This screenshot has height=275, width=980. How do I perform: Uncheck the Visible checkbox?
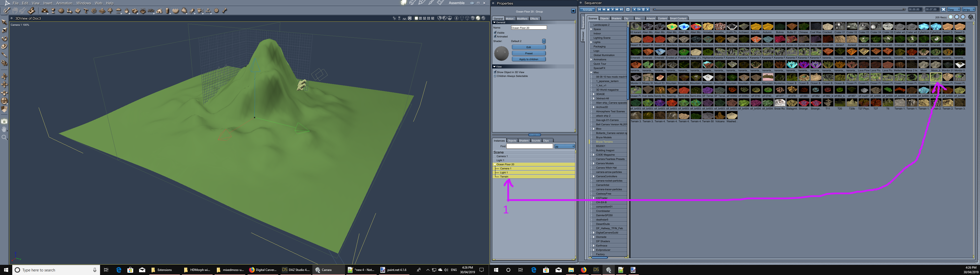coord(495,33)
